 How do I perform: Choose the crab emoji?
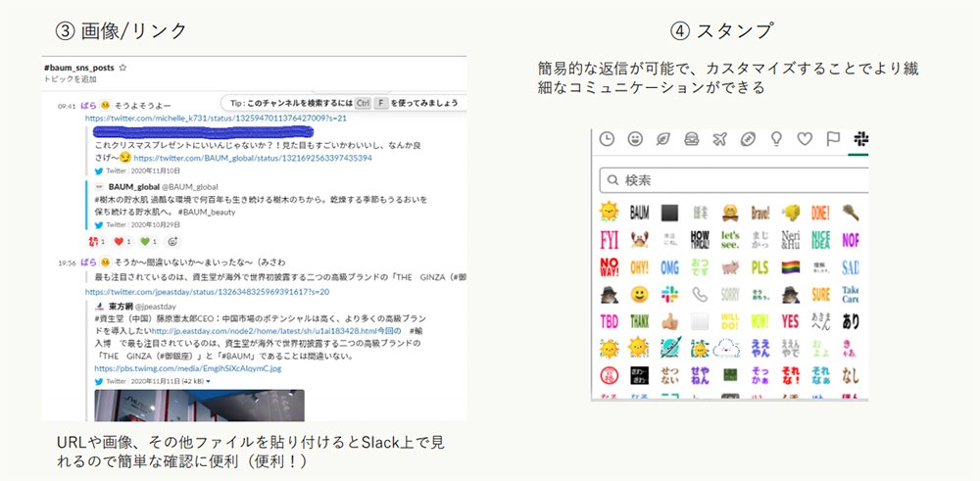click(x=639, y=240)
